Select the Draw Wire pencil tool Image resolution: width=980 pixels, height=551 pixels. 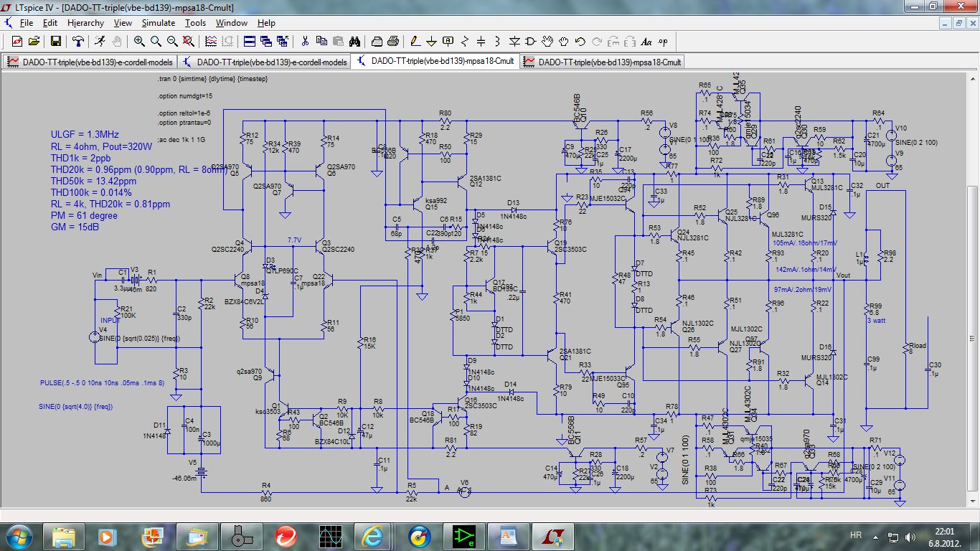(x=415, y=41)
